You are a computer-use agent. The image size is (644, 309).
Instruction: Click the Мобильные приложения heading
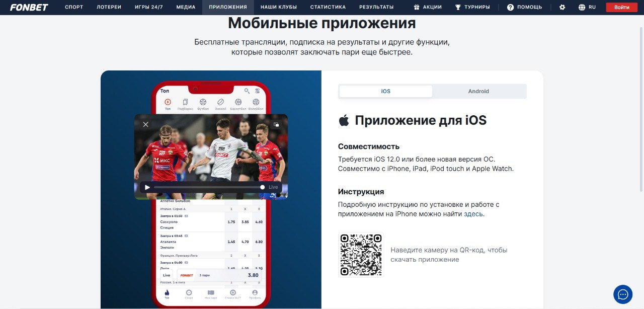tap(322, 23)
